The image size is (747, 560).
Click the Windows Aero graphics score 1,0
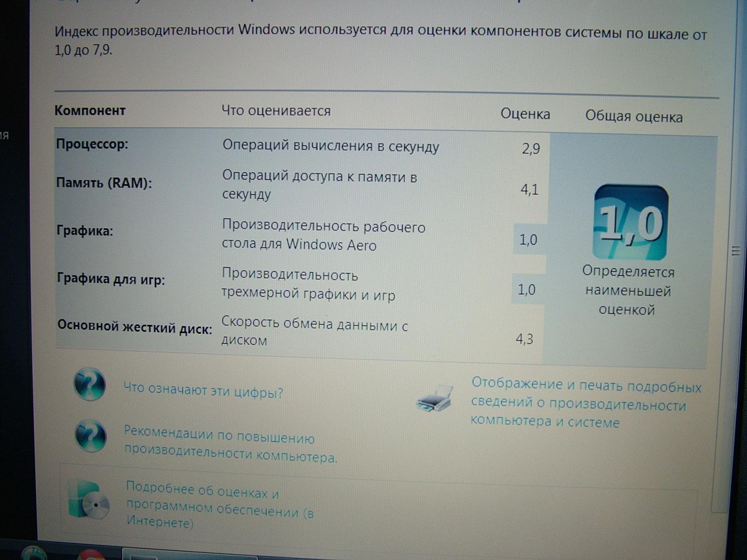coord(529,240)
